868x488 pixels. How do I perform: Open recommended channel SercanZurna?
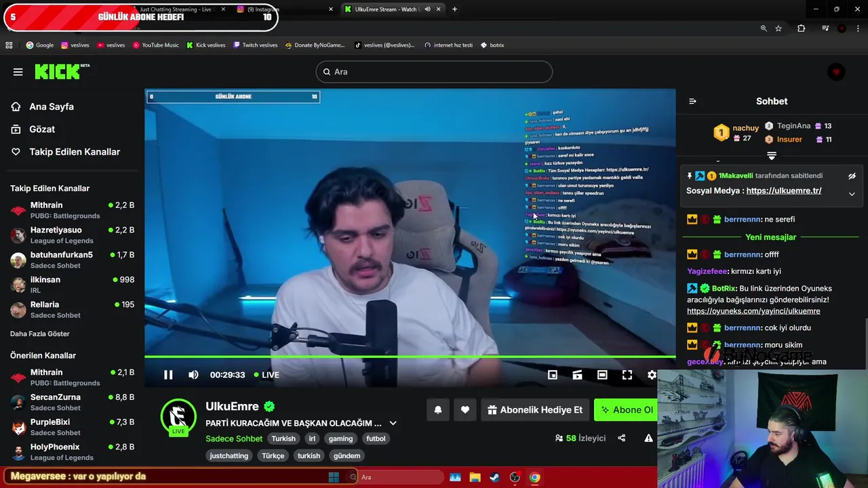tap(72, 402)
